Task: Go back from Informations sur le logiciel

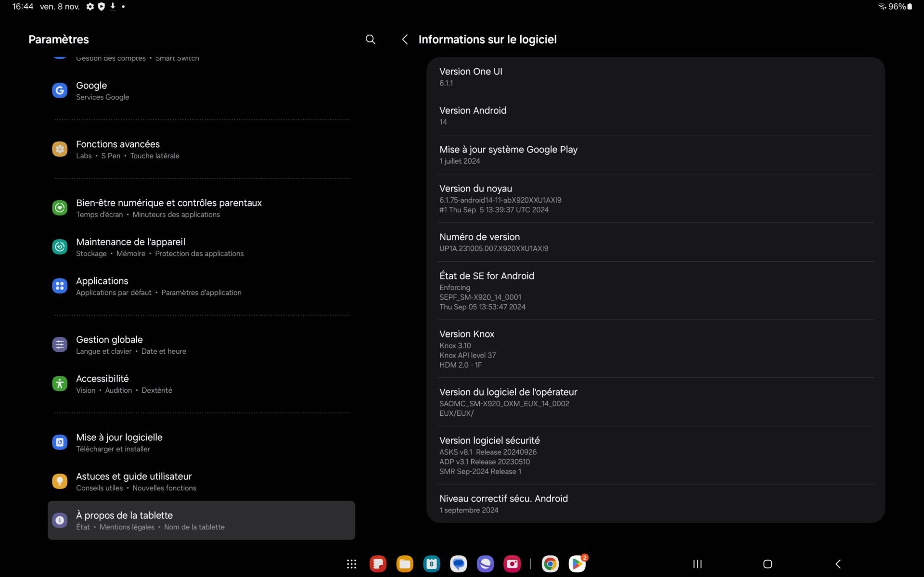Action: (405, 39)
